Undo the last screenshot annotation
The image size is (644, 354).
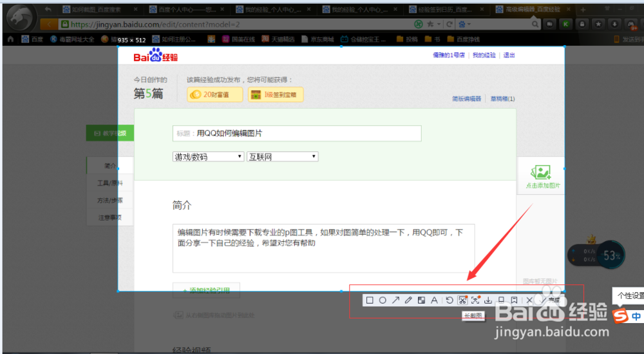[x=450, y=300]
